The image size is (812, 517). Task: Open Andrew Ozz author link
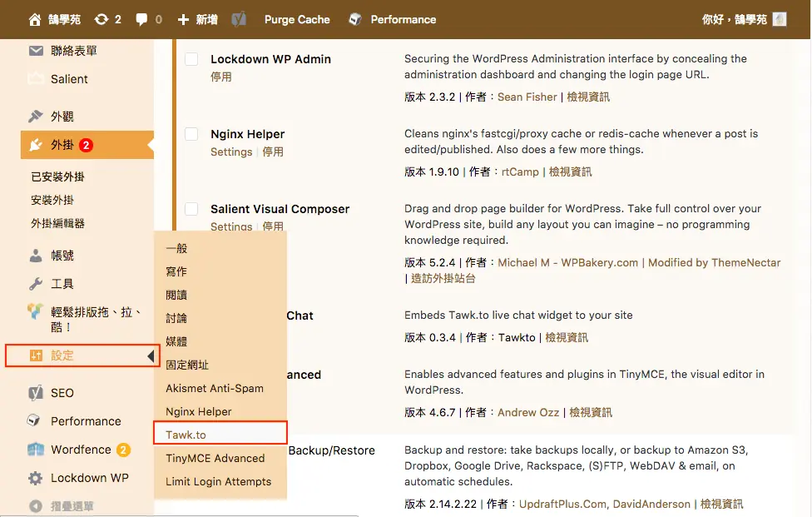(x=528, y=412)
